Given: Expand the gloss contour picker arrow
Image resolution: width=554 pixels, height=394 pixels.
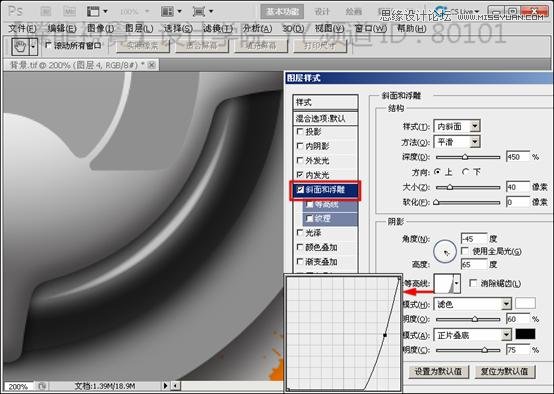Looking at the screenshot, I should coord(457,283).
